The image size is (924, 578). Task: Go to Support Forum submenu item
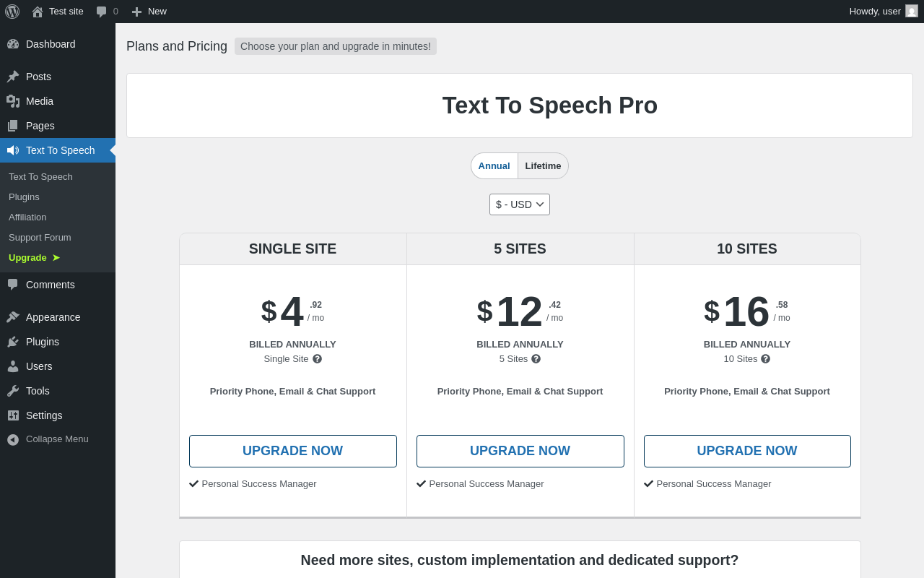[40, 238]
